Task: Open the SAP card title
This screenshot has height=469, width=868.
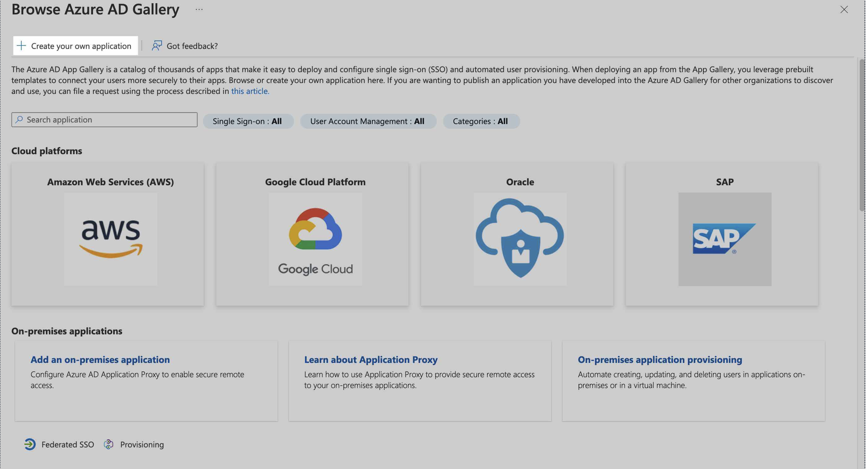Action: tap(725, 181)
